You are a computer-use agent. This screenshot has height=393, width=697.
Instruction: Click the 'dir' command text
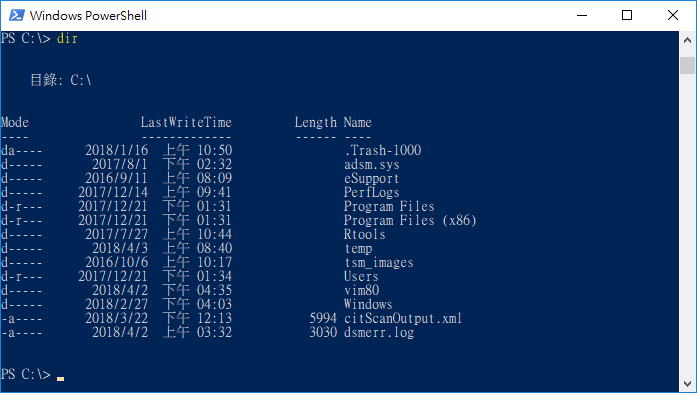tap(67, 39)
